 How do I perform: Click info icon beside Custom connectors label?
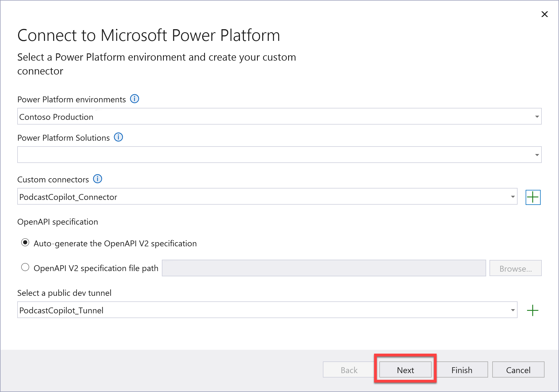pyautogui.click(x=97, y=179)
